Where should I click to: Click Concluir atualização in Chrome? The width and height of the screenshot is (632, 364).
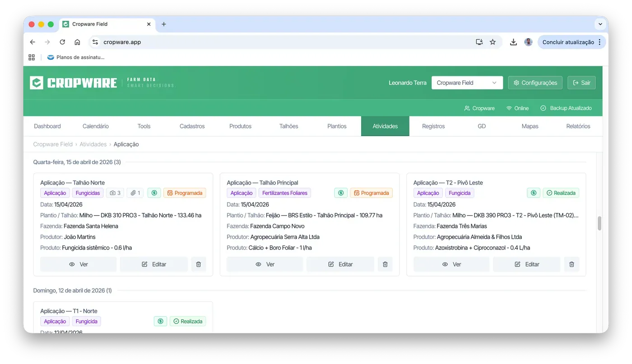pyautogui.click(x=568, y=42)
